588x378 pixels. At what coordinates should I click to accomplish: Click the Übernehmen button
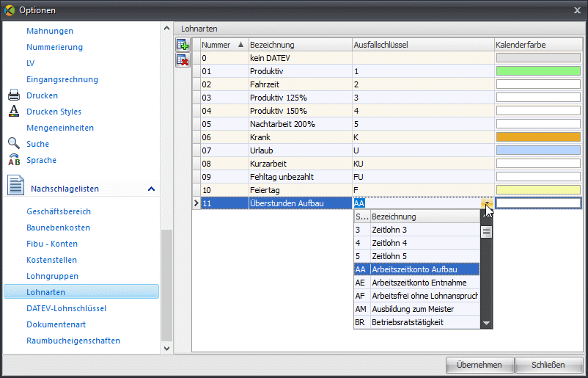pyautogui.click(x=479, y=365)
